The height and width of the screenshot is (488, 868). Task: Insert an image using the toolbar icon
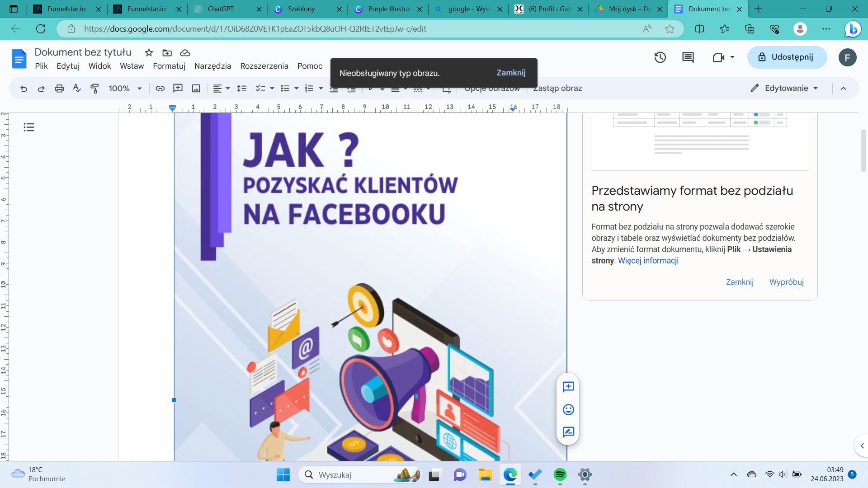click(196, 88)
